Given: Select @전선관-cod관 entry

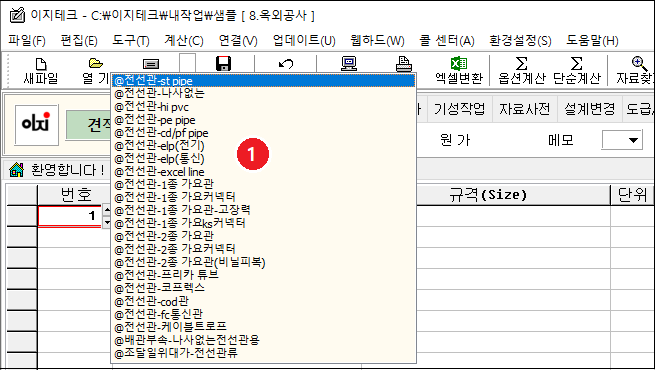Looking at the screenshot, I should (x=263, y=301).
